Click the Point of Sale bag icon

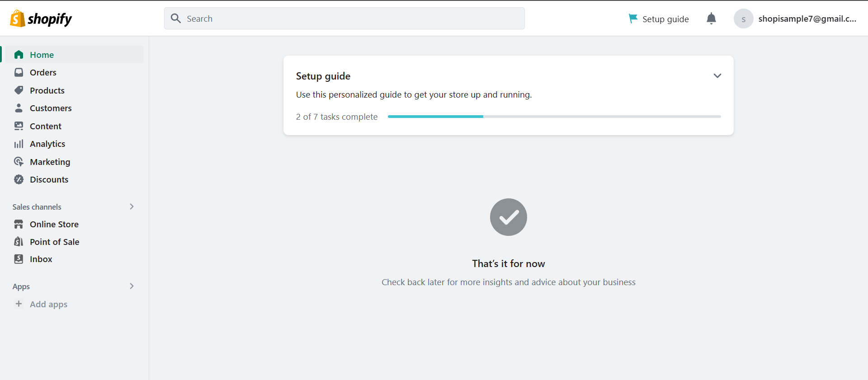coord(19,242)
